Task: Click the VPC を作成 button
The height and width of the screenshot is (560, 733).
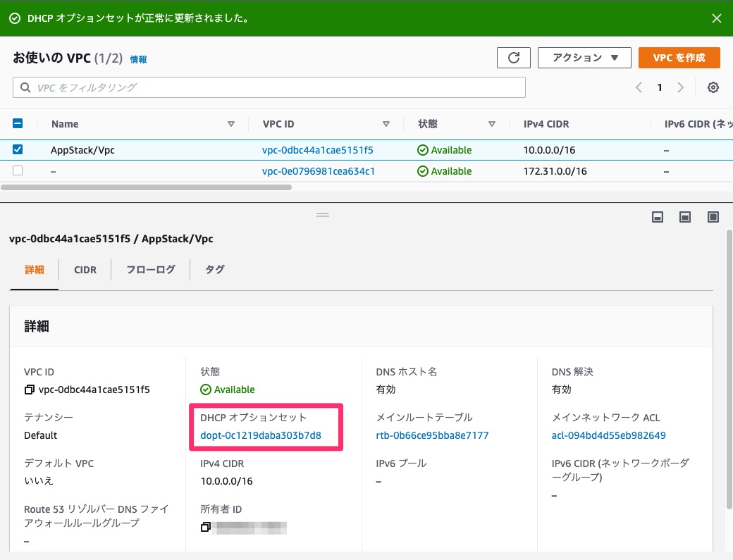Action: pyautogui.click(x=679, y=58)
